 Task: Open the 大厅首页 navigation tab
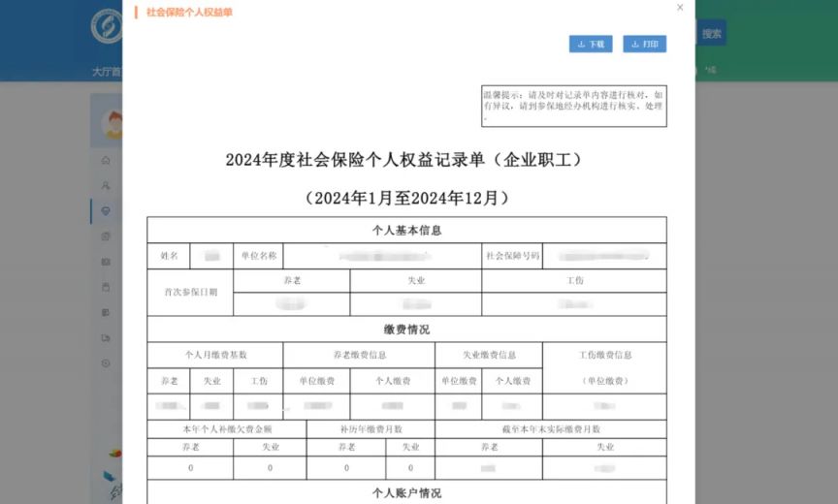106,71
